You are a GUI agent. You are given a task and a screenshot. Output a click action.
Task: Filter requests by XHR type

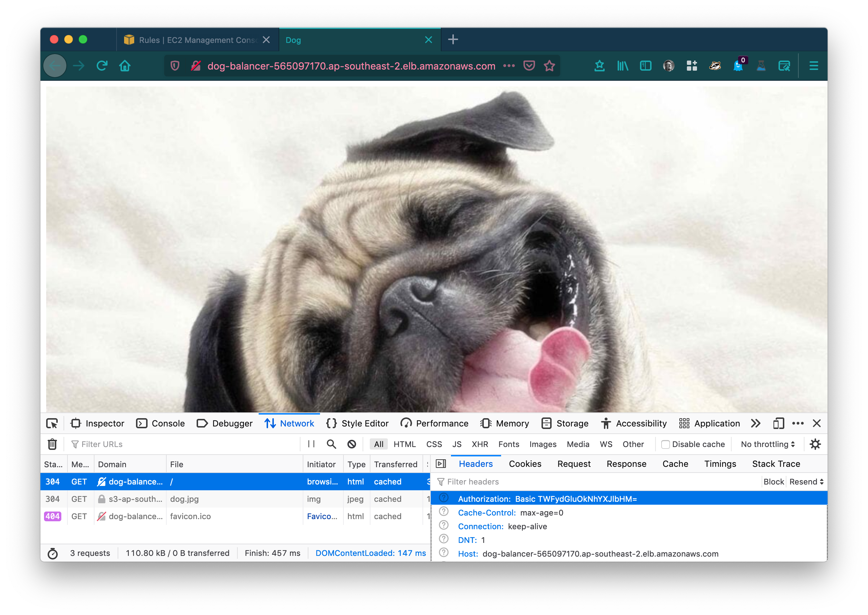[480, 444]
